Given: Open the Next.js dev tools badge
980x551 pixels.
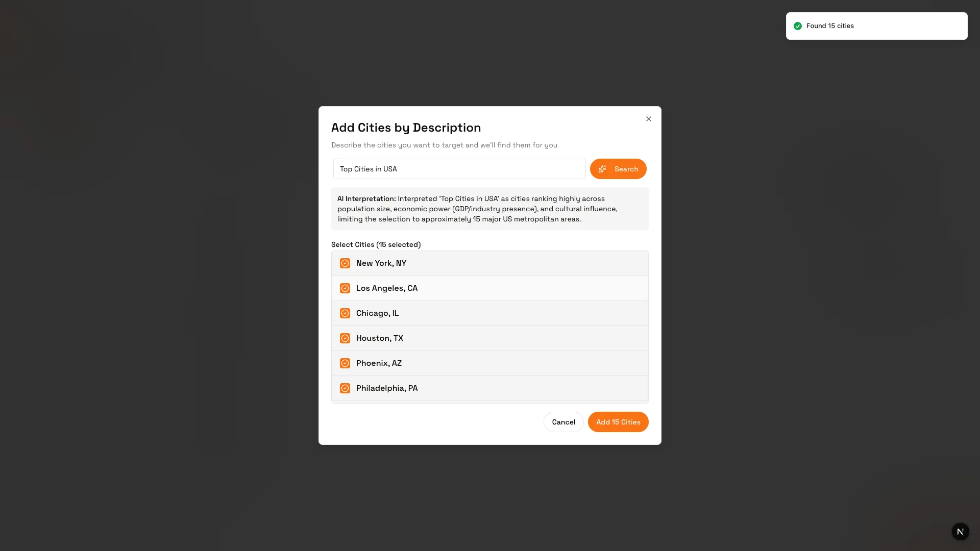Looking at the screenshot, I should click(x=960, y=531).
